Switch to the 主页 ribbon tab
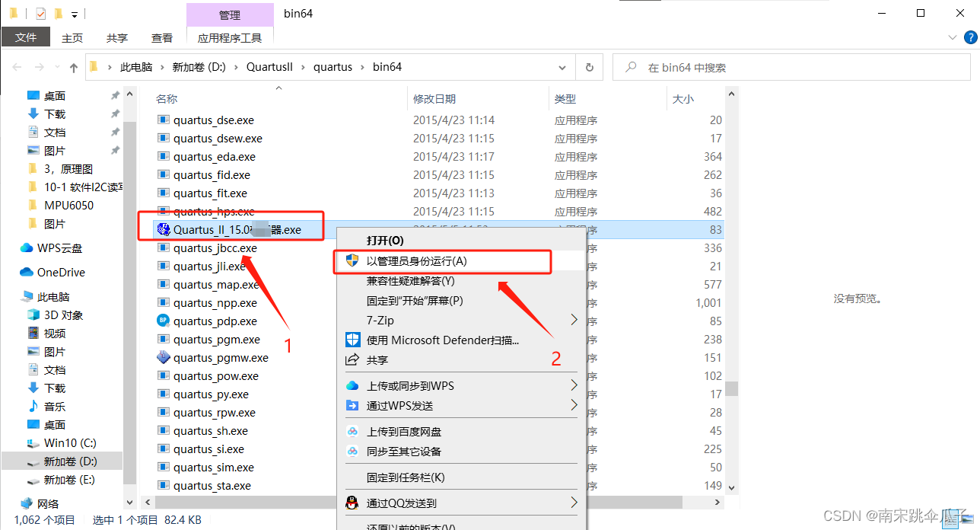The image size is (980, 530). (72, 37)
